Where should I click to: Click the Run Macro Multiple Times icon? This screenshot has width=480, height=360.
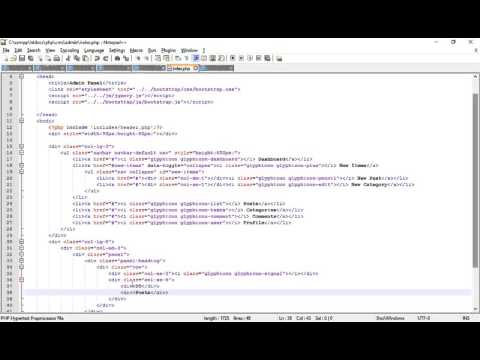coord(259,58)
